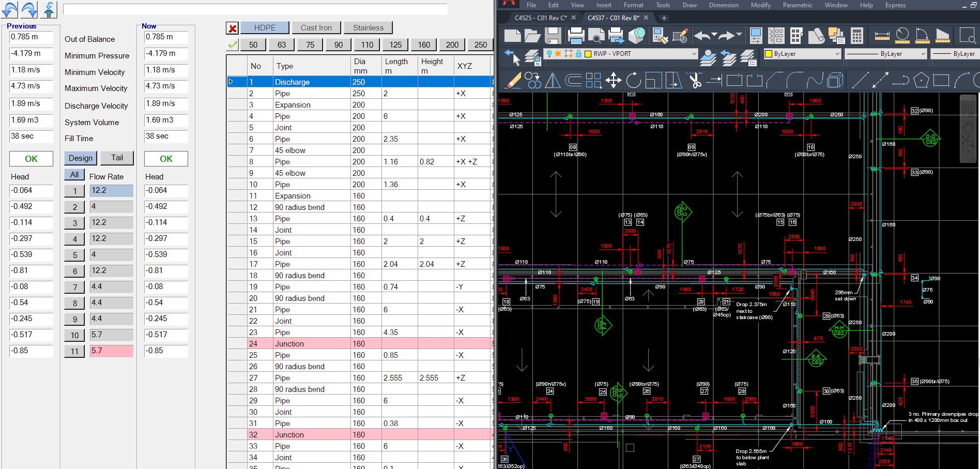Image resolution: width=980 pixels, height=469 pixels.
Task: Open the ByLayer color control dropdown
Action: point(837,54)
